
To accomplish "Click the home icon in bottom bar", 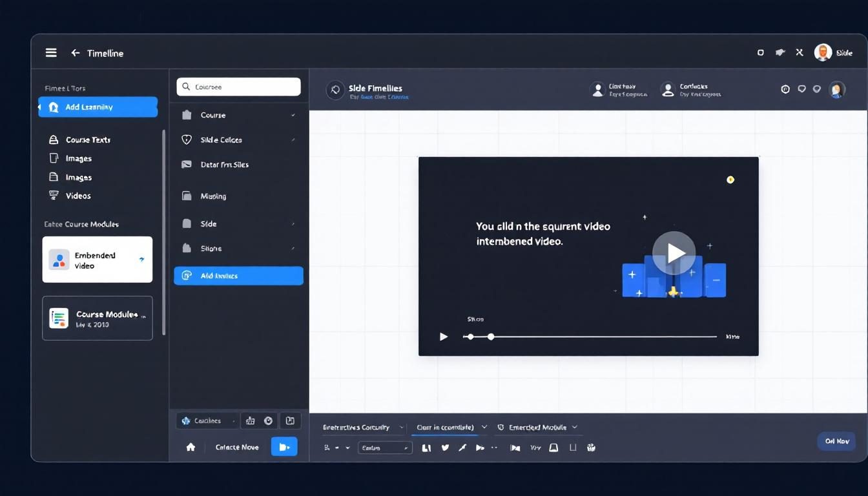I will point(191,447).
